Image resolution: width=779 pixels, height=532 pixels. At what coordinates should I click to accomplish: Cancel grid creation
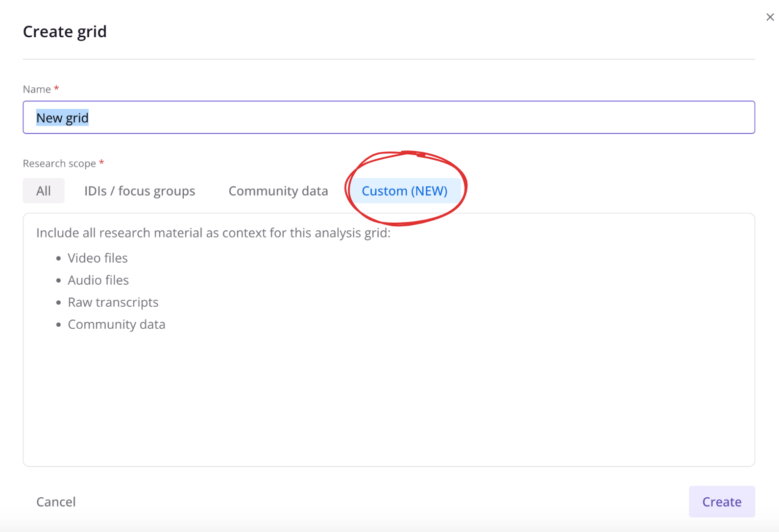pyautogui.click(x=56, y=502)
